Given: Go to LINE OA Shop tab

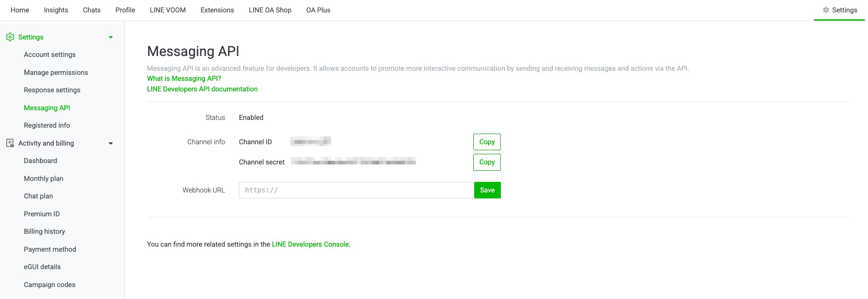Looking at the screenshot, I should [x=270, y=10].
